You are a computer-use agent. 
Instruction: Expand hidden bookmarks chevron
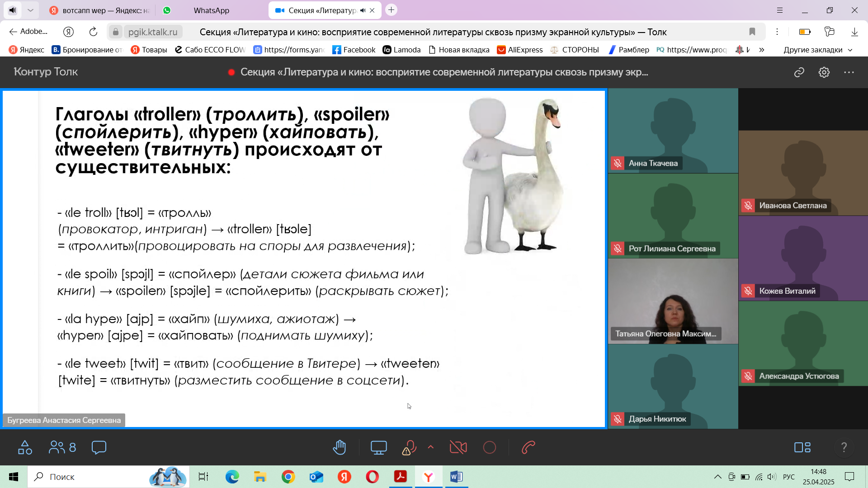click(761, 50)
